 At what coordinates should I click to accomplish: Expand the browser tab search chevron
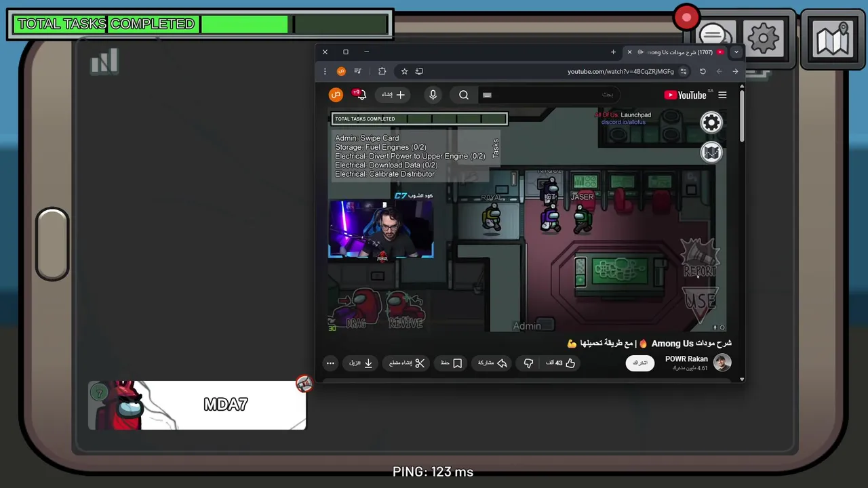tap(736, 52)
